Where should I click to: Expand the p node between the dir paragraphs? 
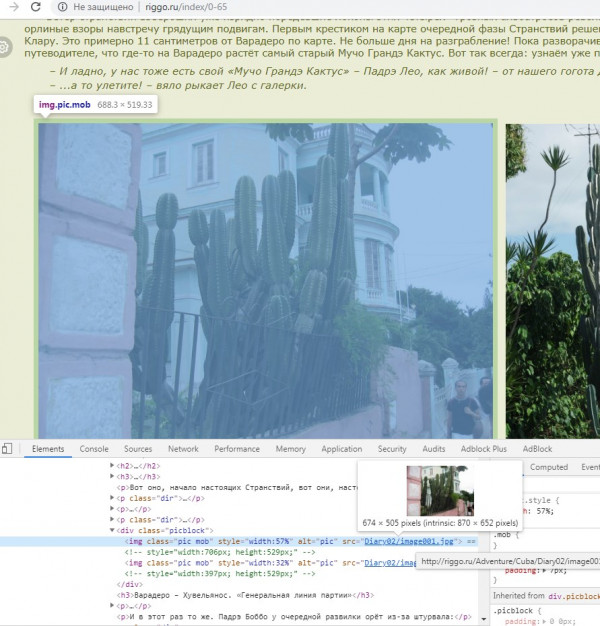[112, 509]
